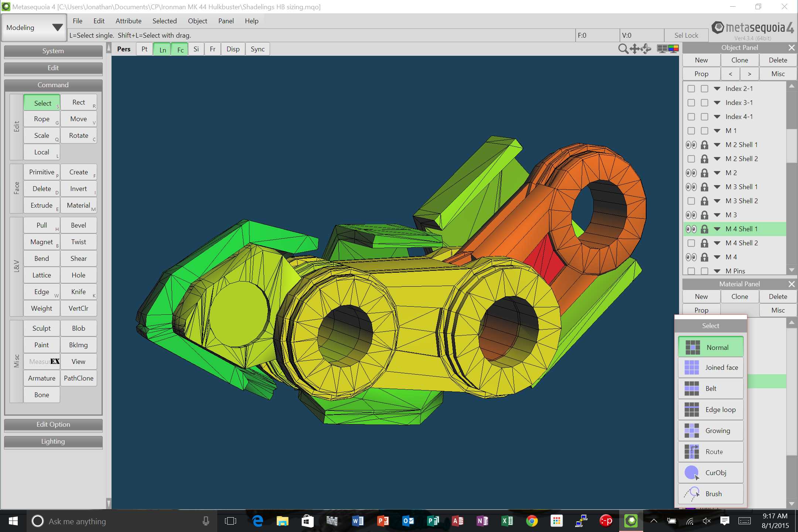Click the viewport pan arrows icon
The height and width of the screenshot is (532, 798).
[635, 49]
